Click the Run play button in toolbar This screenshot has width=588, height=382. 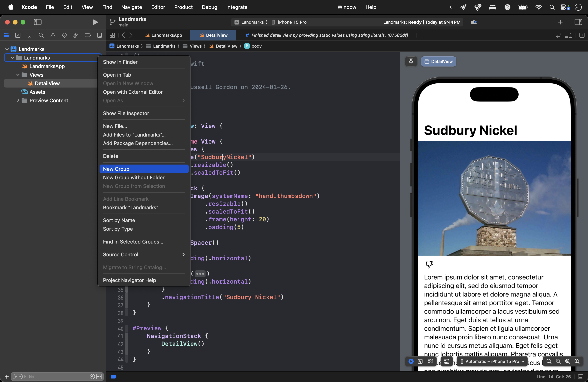(x=95, y=22)
